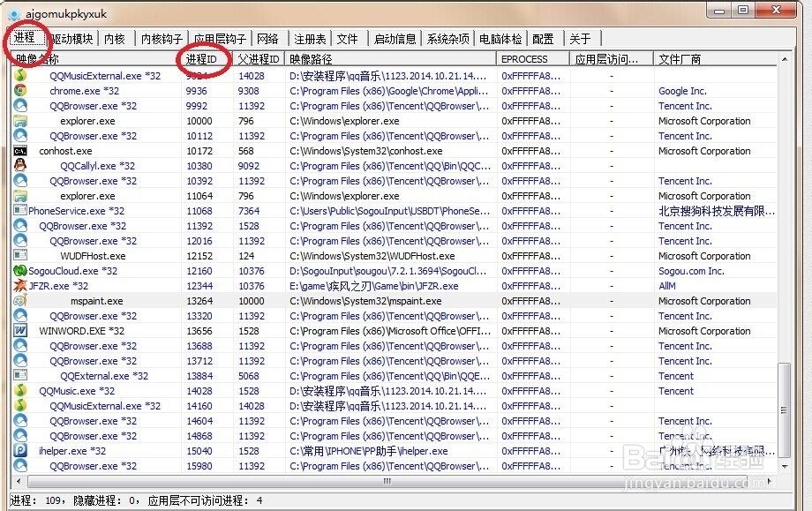Click the green SogouCloud.exe *32 icon

[20, 271]
